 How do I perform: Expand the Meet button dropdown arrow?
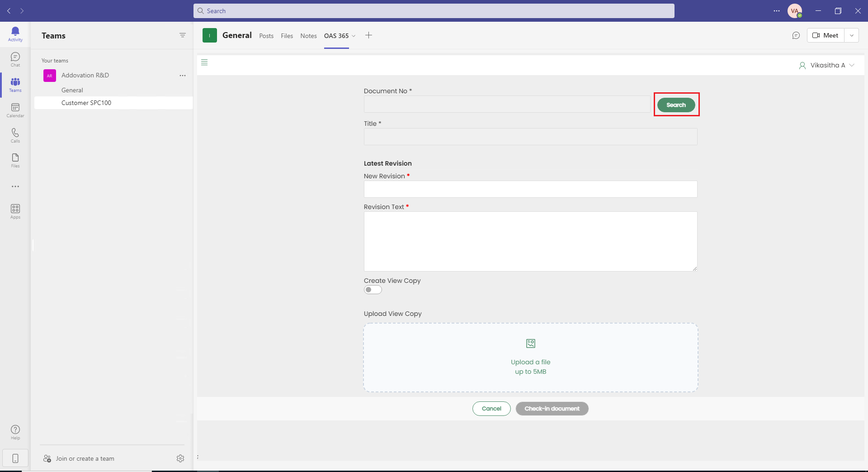(x=851, y=35)
